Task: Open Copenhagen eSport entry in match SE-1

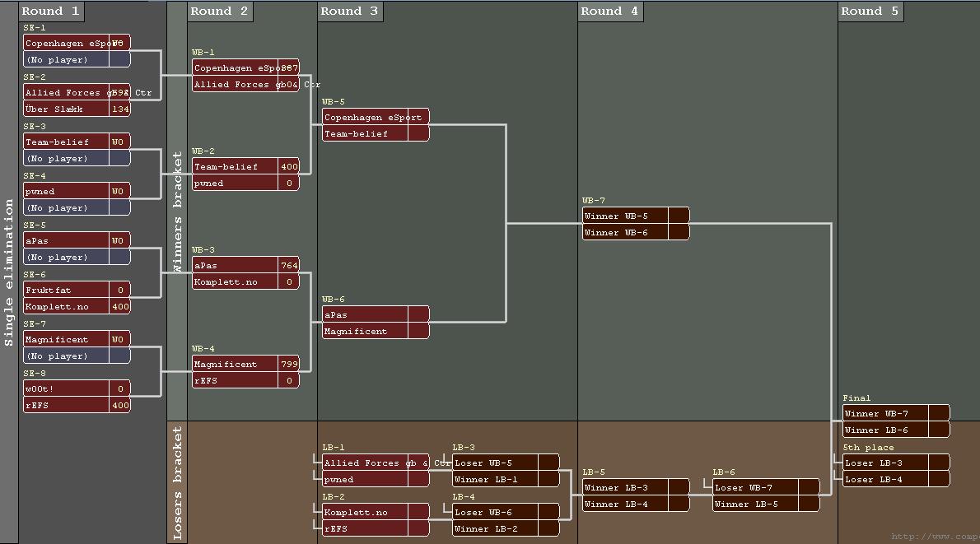Action: [77, 43]
